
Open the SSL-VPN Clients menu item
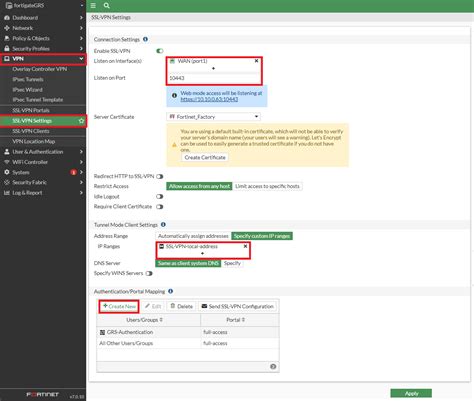31,131
